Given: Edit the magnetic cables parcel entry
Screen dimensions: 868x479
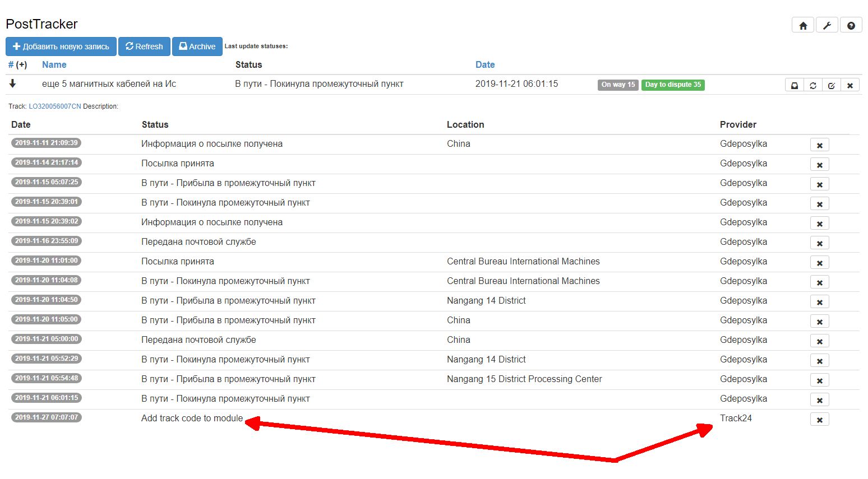Looking at the screenshot, I should 832,85.
